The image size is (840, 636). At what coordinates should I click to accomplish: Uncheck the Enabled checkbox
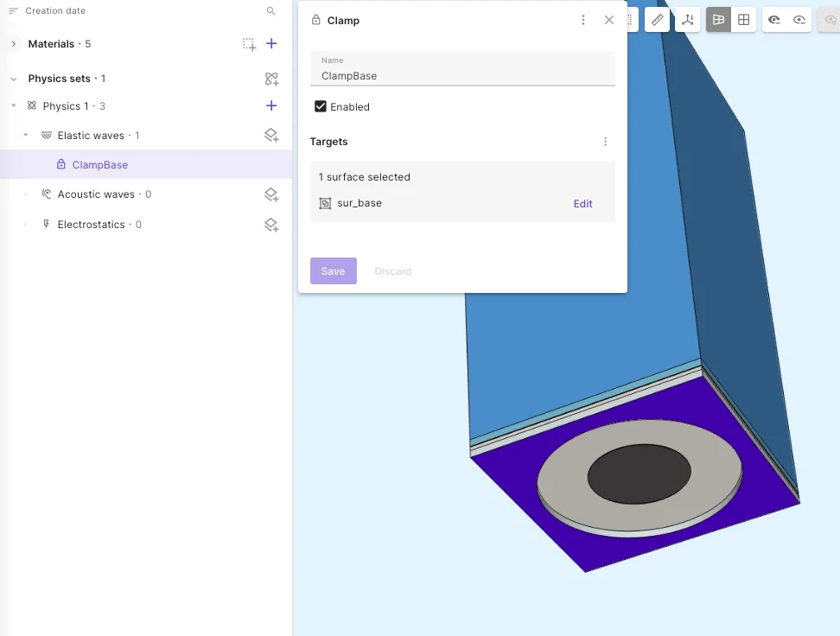(321, 106)
